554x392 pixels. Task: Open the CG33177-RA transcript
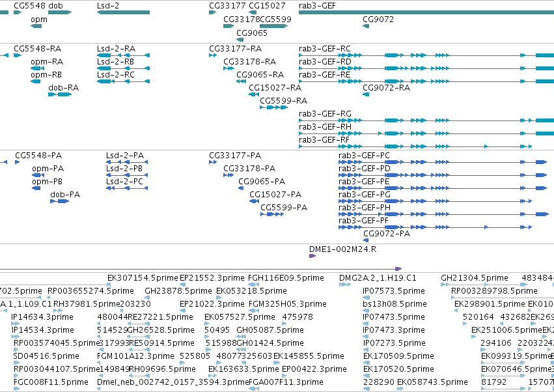235,48
